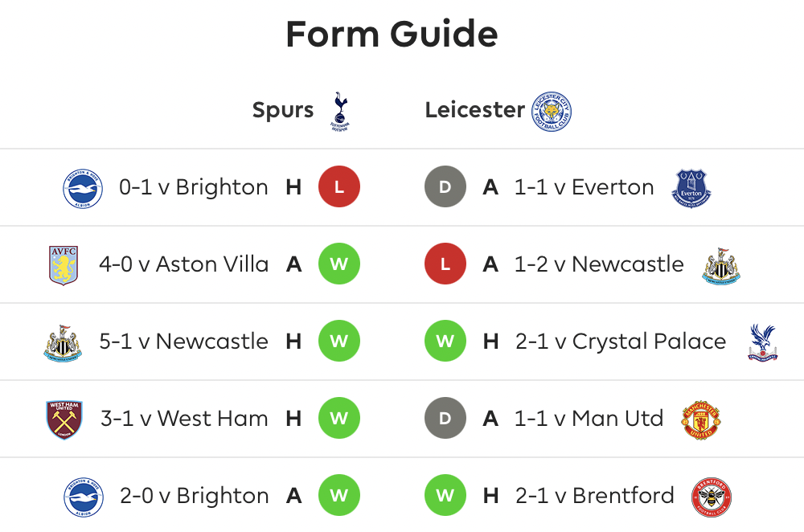
Task: Open the 1-1 v Man Utd result
Action: (x=589, y=419)
